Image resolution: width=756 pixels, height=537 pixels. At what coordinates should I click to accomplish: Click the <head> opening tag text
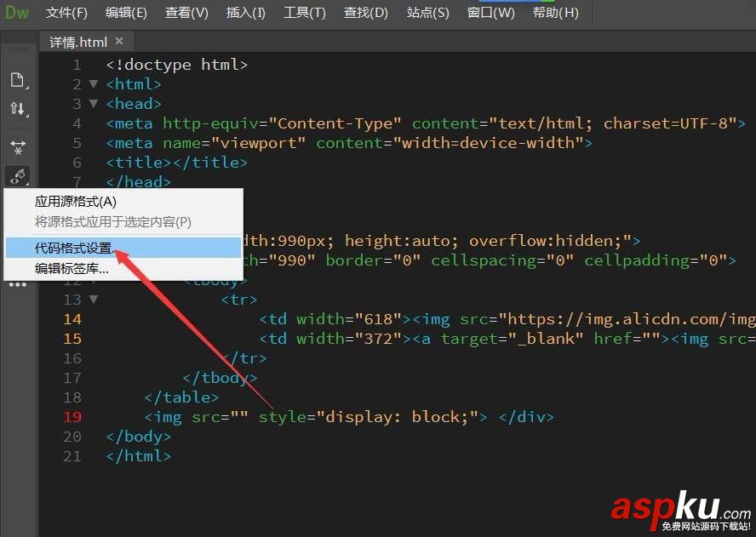134,104
